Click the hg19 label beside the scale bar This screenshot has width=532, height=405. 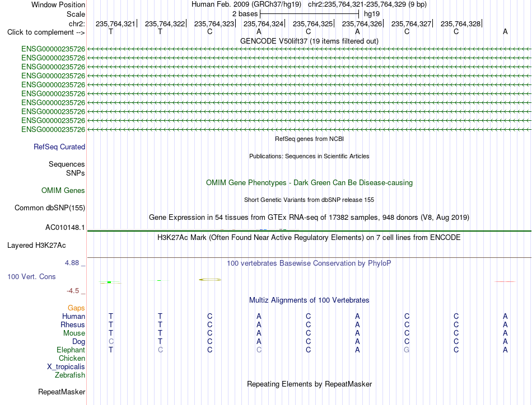point(372,14)
